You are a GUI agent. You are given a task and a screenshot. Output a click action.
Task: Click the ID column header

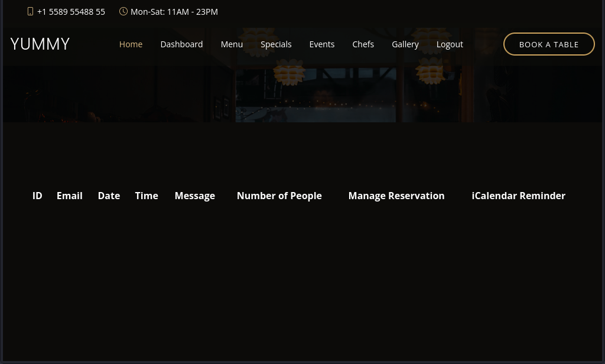(x=37, y=196)
